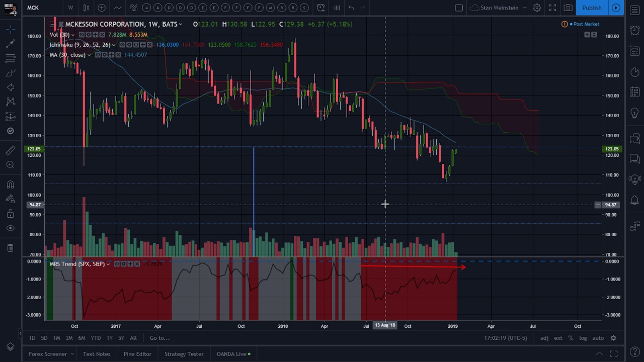Open the W time interval selector
Image resolution: width=644 pixels, height=362 pixels.
pos(70,8)
